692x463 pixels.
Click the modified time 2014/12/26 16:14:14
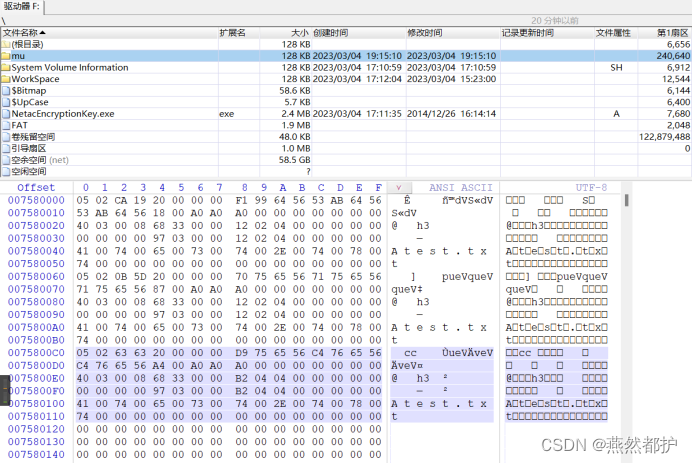click(451, 113)
